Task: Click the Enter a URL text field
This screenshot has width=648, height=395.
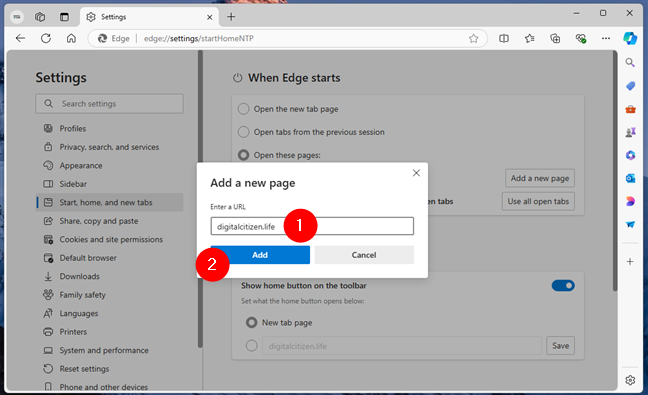Action: (x=312, y=226)
